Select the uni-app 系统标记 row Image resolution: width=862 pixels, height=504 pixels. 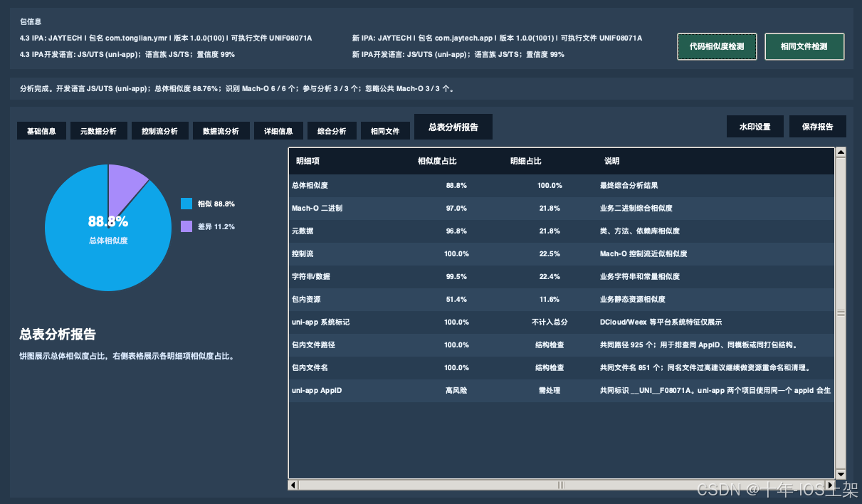click(561, 322)
